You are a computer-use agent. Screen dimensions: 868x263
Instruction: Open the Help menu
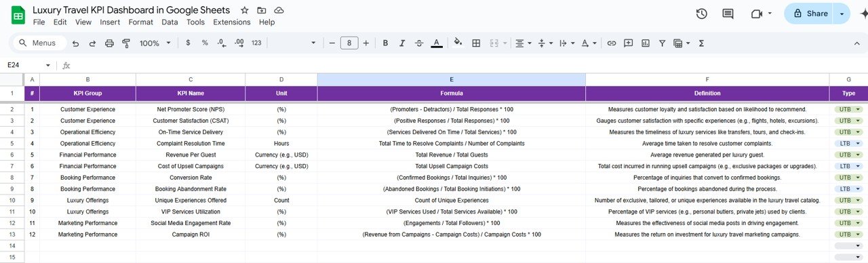click(267, 22)
